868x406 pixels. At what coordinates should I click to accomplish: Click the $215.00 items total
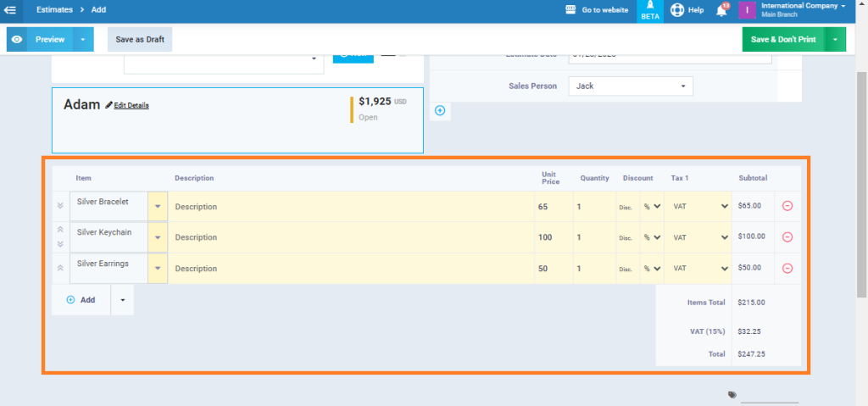(752, 303)
